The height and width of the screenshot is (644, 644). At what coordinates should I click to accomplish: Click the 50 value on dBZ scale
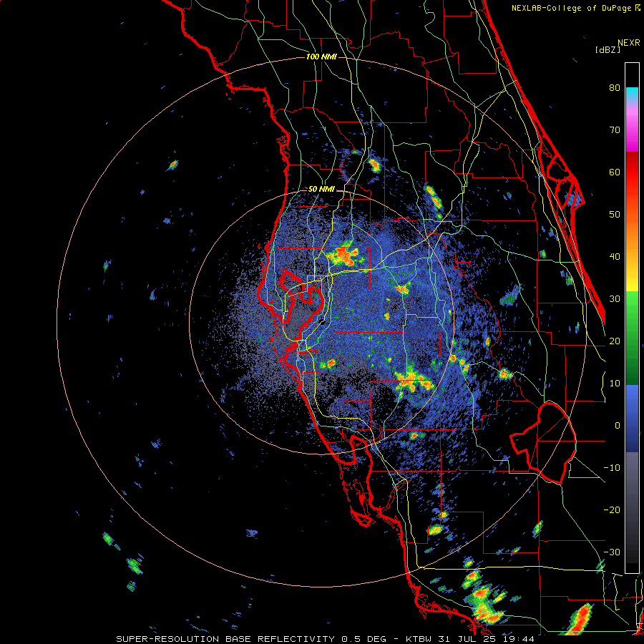[615, 215]
